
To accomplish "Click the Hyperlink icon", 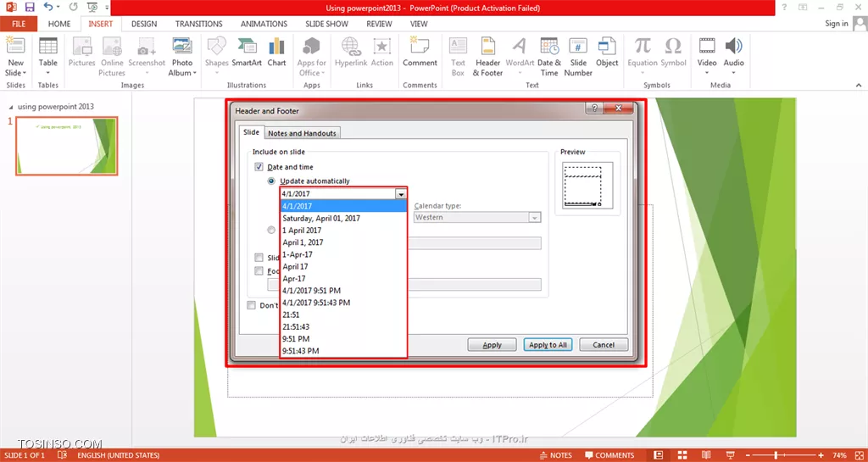I will tap(351, 46).
